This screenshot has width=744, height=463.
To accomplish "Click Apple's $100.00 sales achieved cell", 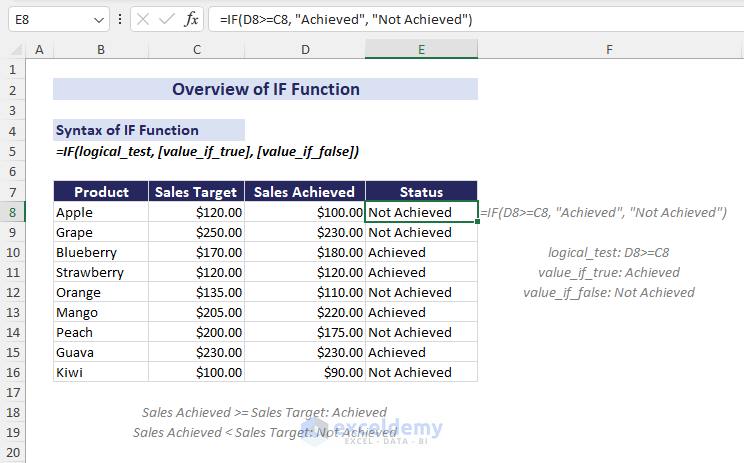I will pos(305,213).
